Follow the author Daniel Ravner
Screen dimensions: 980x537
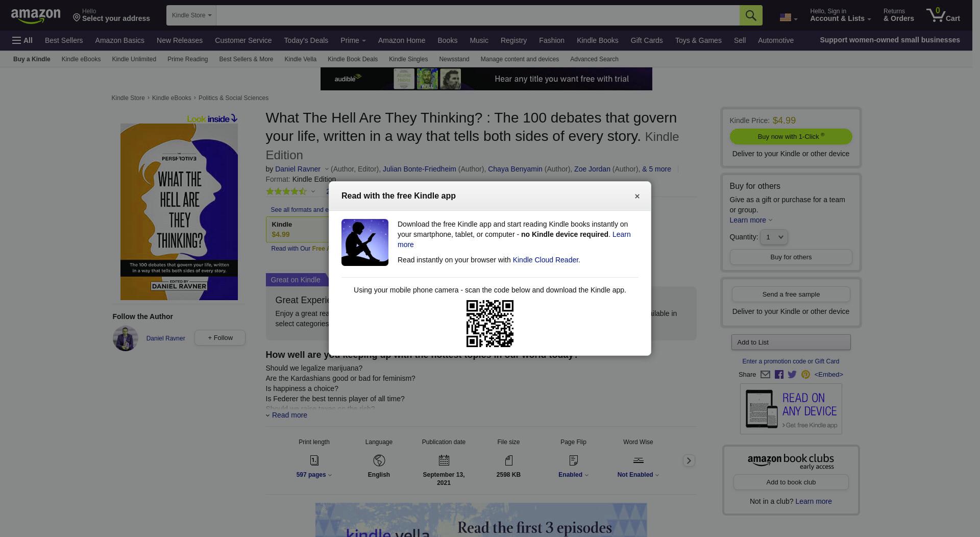(220, 338)
